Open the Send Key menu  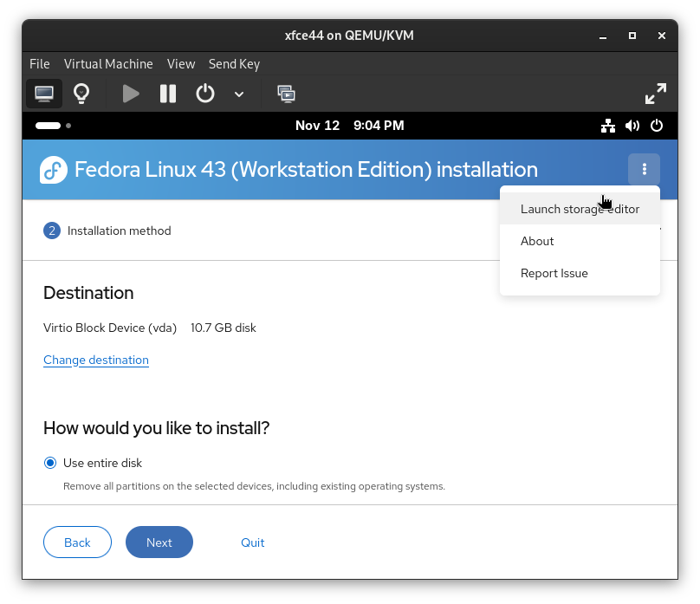(x=234, y=64)
